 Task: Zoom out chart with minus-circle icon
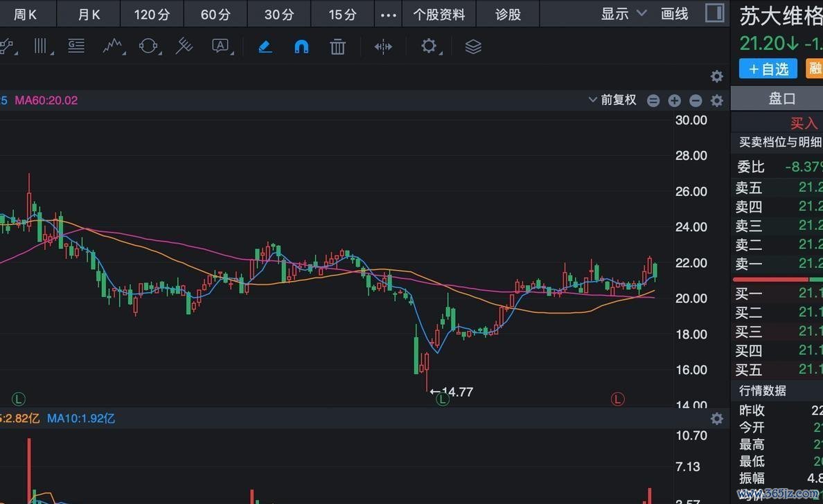tap(696, 100)
